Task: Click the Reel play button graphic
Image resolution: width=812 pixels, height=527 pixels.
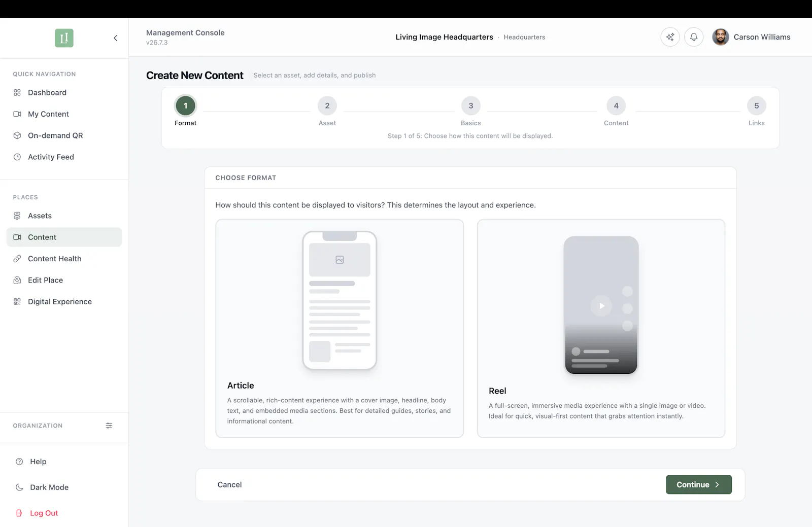Action: click(601, 306)
